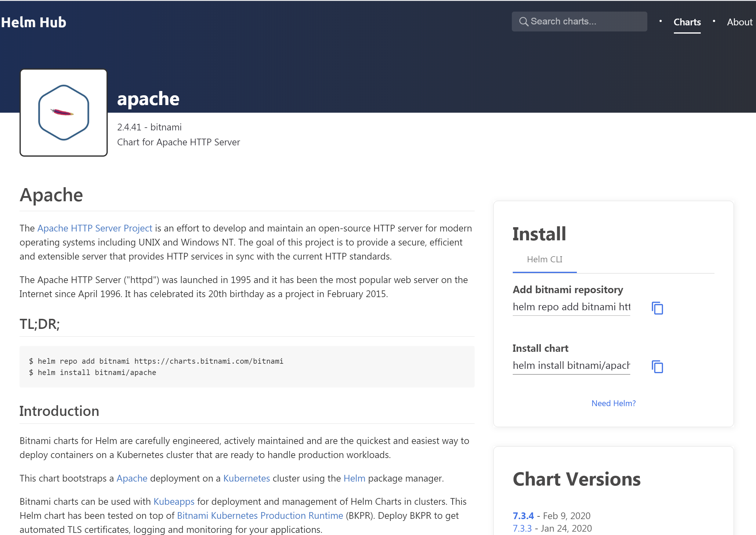
Task: Click the search magnifier icon
Action: point(523,22)
